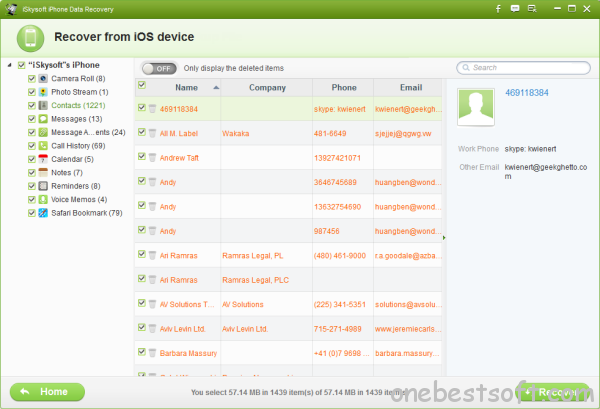Click the search magnifier icon
The height and width of the screenshot is (409, 600).
(x=466, y=68)
